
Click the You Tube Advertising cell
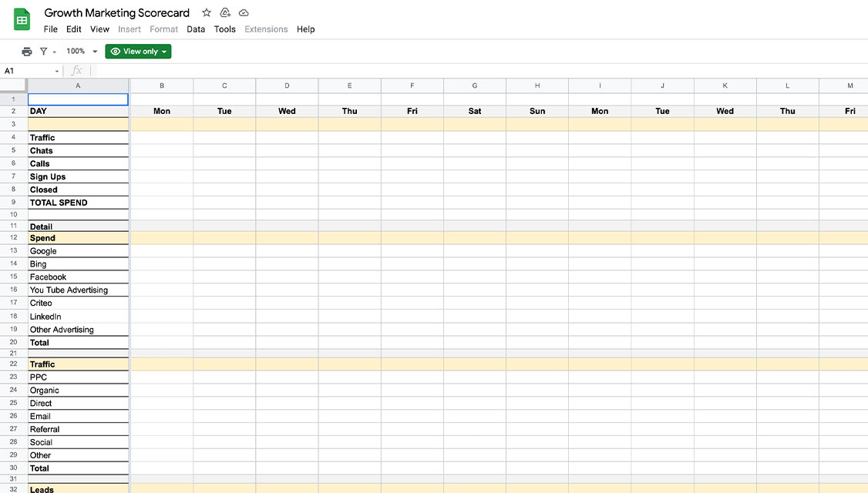(x=78, y=290)
